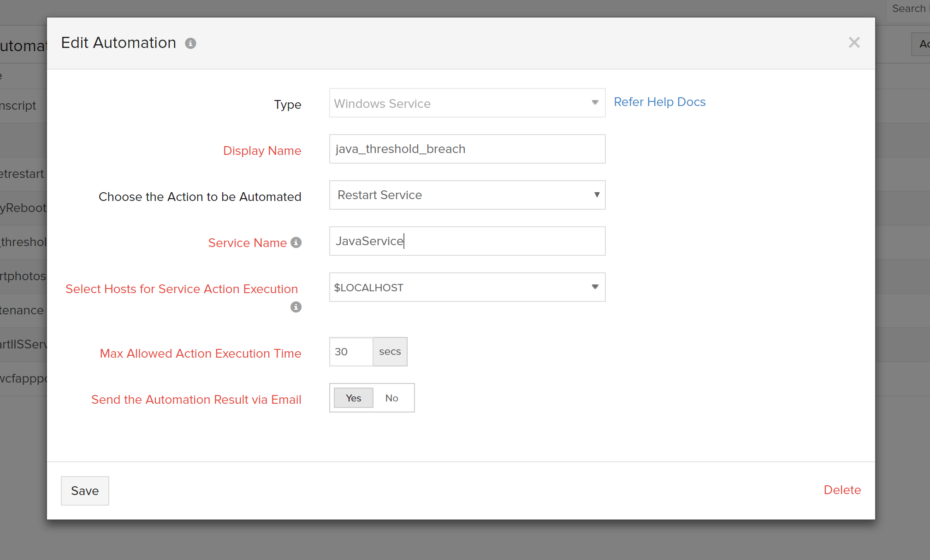Click the Save button
The width and height of the screenshot is (930, 560).
85,490
